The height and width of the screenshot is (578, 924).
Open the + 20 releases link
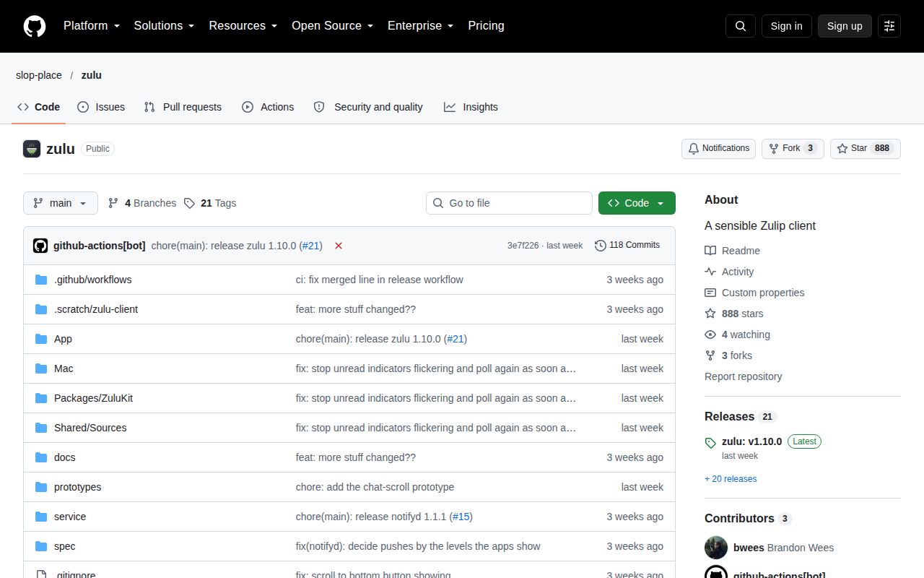pyautogui.click(x=731, y=479)
